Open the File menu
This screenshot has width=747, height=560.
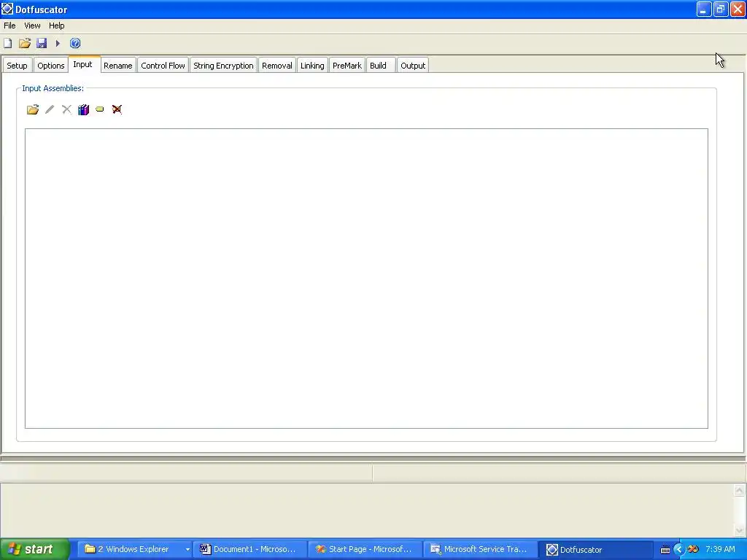(x=9, y=26)
